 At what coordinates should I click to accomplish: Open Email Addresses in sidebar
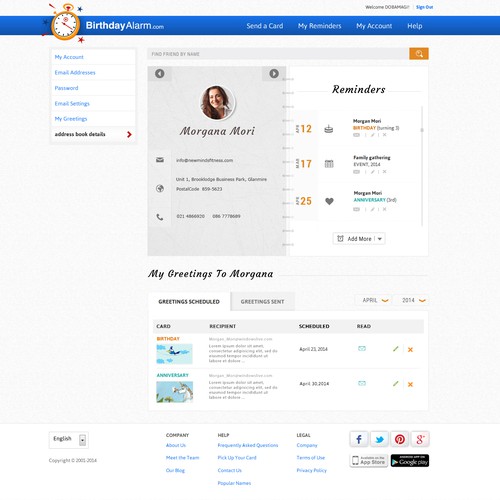[x=75, y=72]
